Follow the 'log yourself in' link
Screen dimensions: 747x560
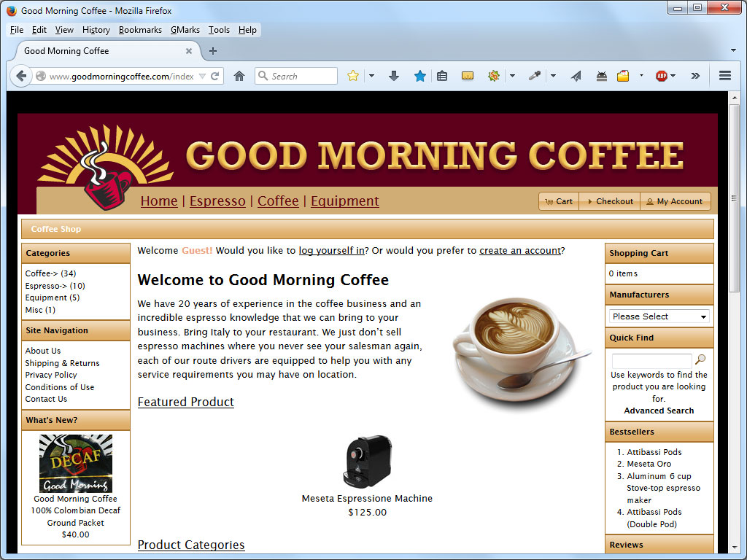[332, 251]
